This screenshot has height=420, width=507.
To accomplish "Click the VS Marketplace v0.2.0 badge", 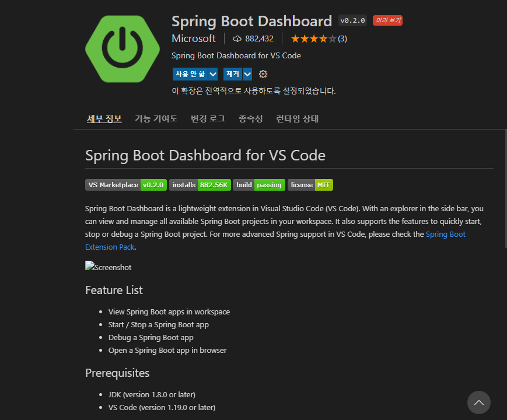I will pos(126,185).
